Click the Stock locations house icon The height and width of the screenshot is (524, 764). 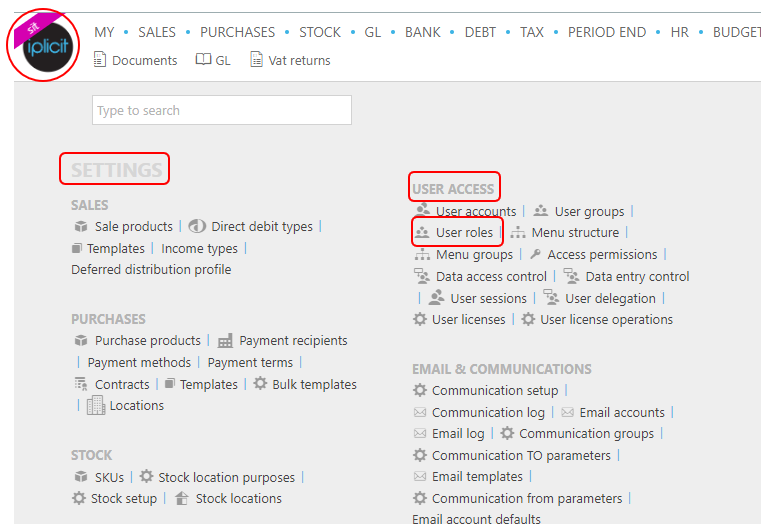point(182,499)
